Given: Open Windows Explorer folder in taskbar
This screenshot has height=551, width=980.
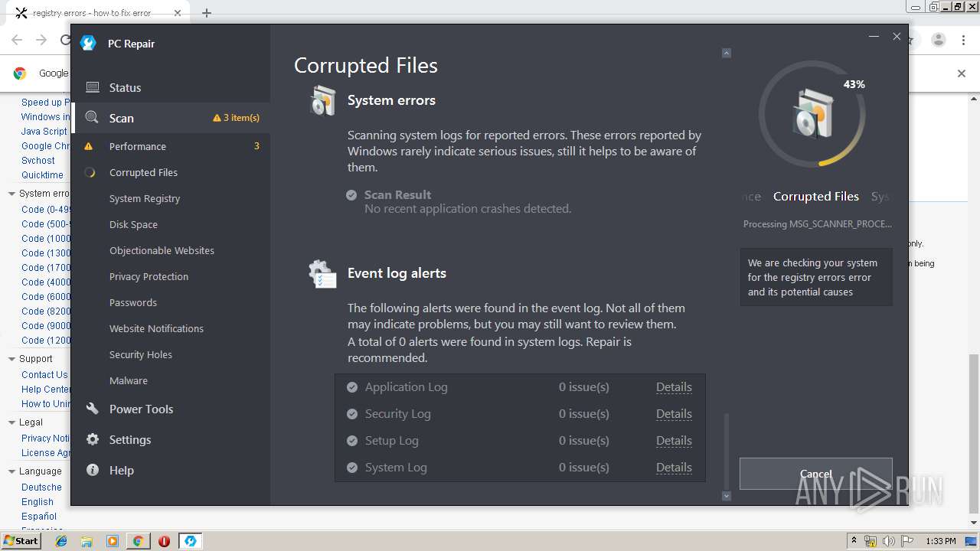Looking at the screenshot, I should click(87, 541).
